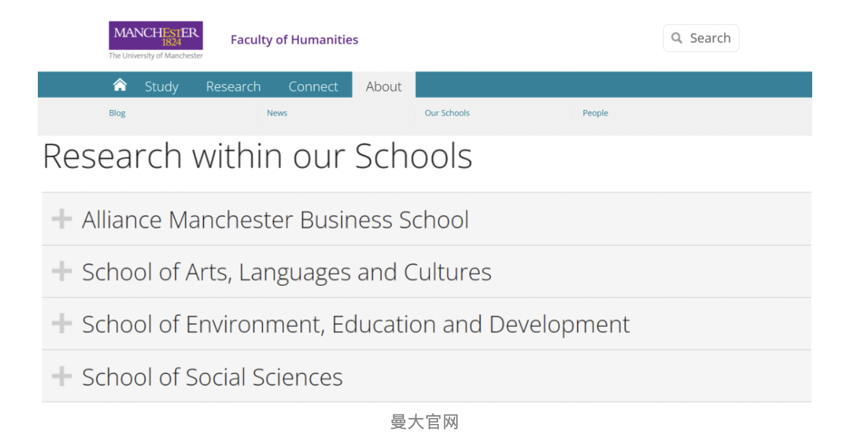Expand the School of Social Sciences section
868x448 pixels.
212,377
